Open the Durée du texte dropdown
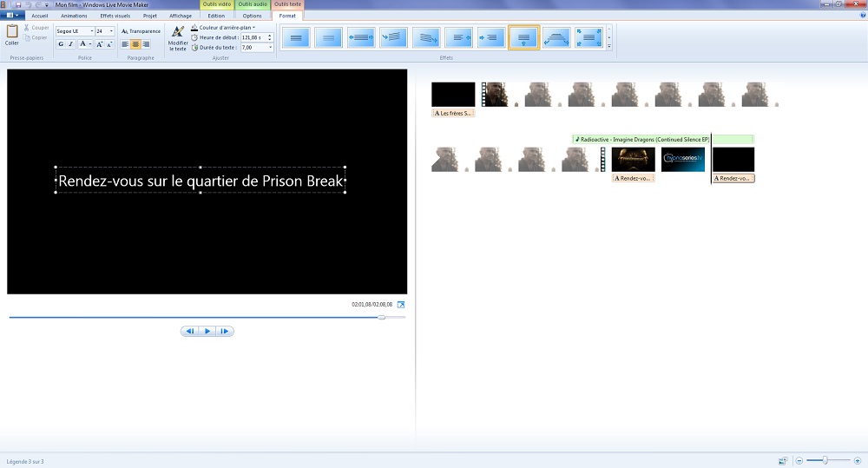 (x=270, y=48)
